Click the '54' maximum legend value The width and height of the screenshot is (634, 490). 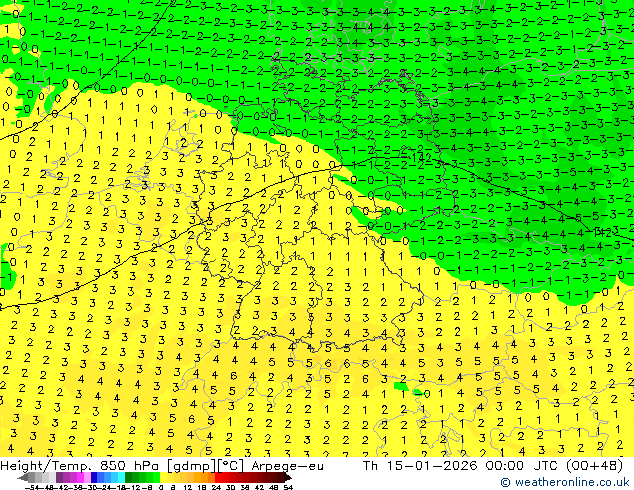pos(288,487)
